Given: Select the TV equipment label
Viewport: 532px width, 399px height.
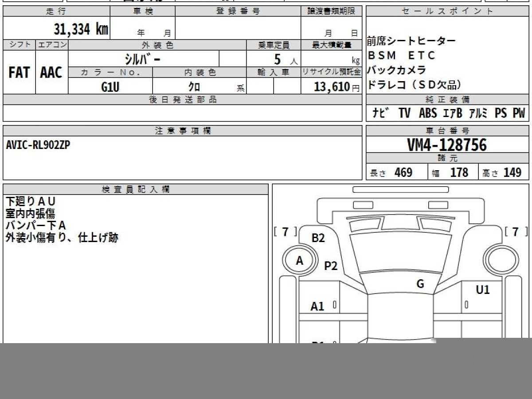Looking at the screenshot, I should coord(404,113).
